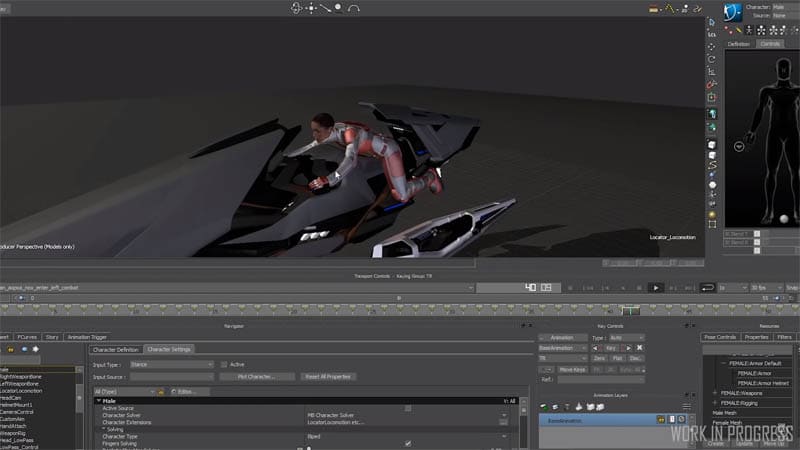
Task: Open the FCurves tab
Action: tap(27, 337)
